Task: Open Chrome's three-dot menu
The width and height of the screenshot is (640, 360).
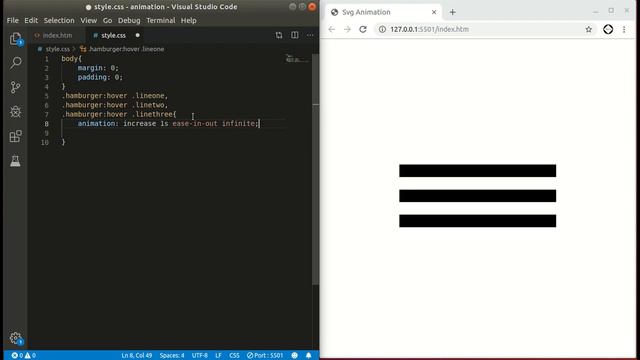Action: pos(624,29)
